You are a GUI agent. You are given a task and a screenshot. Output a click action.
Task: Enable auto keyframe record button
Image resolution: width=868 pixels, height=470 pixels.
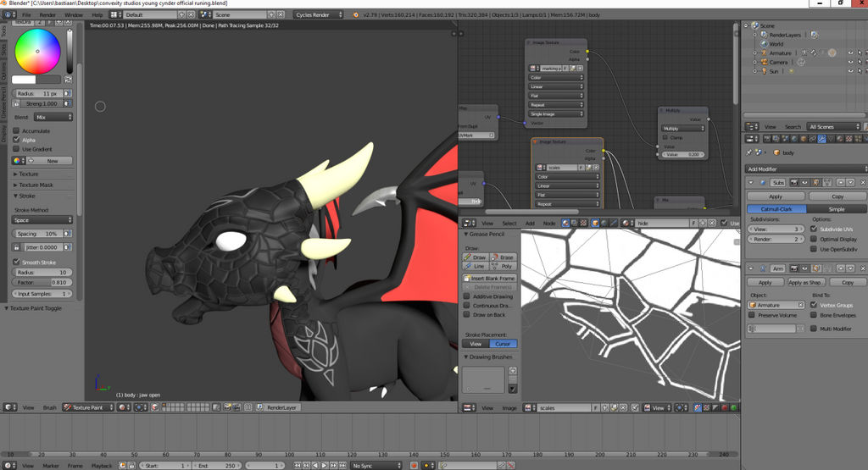point(414,466)
